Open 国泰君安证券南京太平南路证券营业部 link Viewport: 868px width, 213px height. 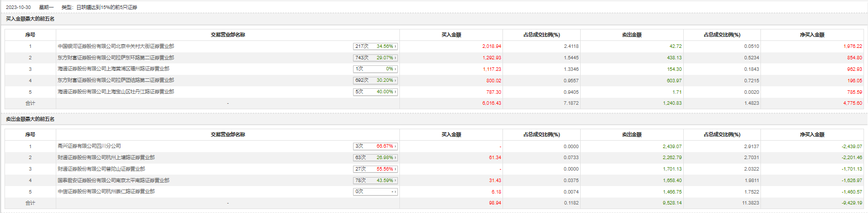(x=113, y=181)
